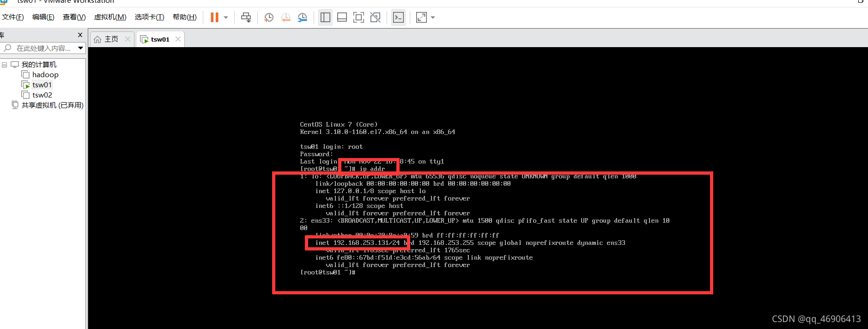Click the library search input field
Image resolution: width=868 pixels, height=329 pixels.
click(44, 48)
